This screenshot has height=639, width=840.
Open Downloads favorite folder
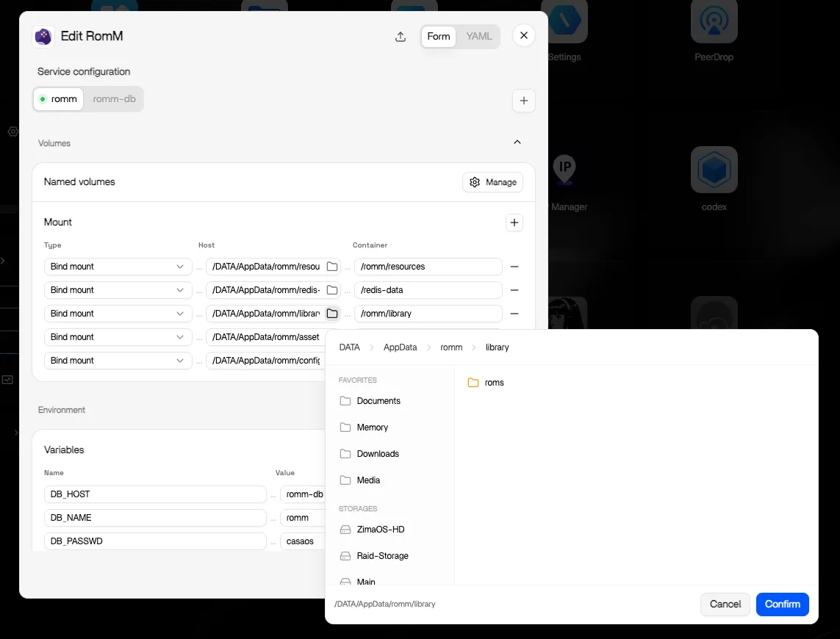point(370,454)
